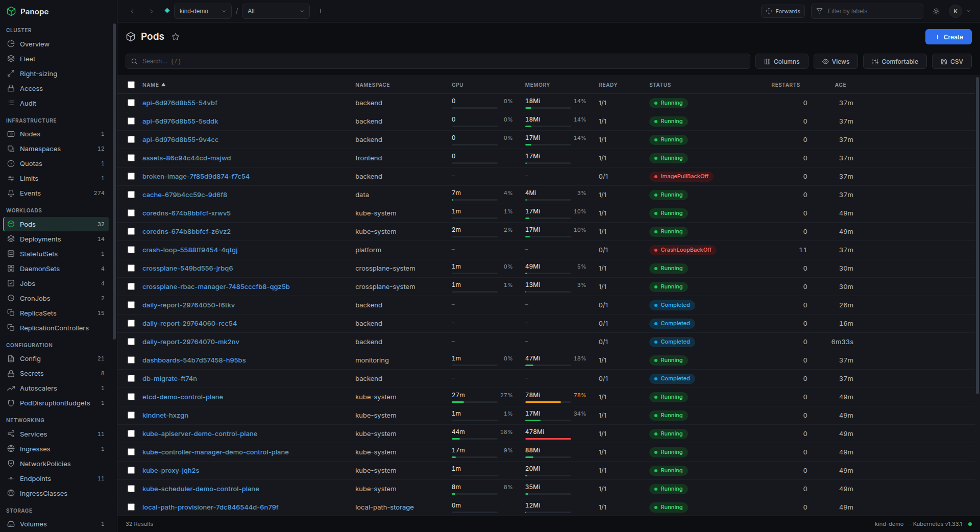
Task: Check the crash-loop-5588ff9454-4qtgj row checkbox
Action: [131, 250]
